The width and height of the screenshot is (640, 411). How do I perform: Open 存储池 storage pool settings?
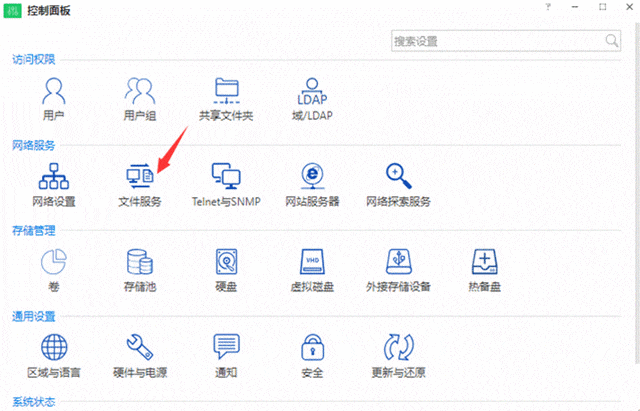(140, 271)
